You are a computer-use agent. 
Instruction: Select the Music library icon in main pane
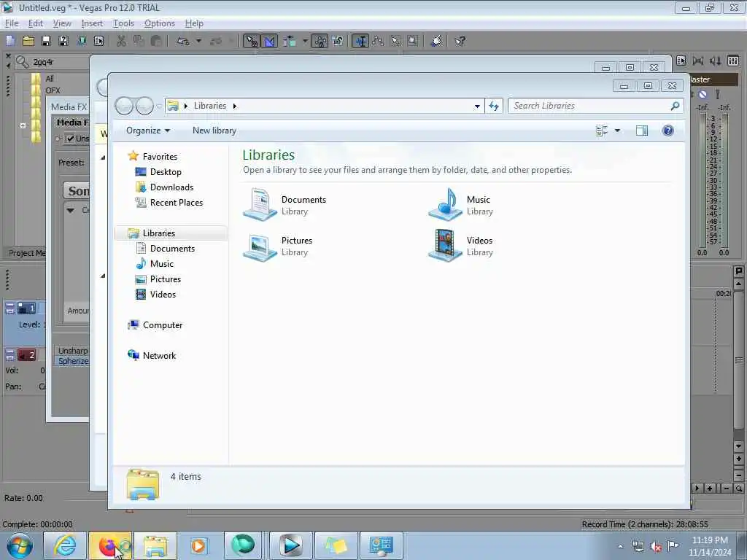[x=446, y=205]
